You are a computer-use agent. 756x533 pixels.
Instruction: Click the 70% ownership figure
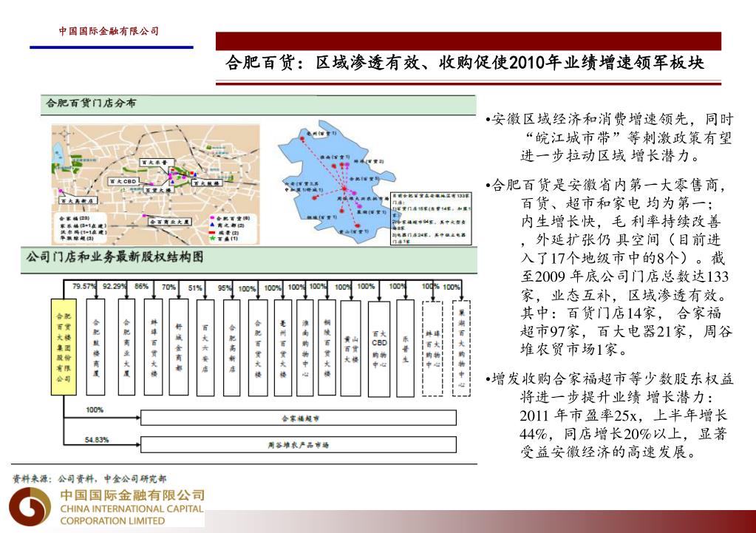pos(168,287)
